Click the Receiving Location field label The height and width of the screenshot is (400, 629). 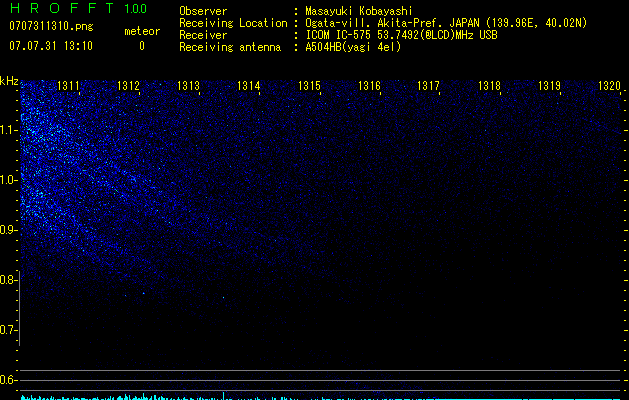pos(233,23)
